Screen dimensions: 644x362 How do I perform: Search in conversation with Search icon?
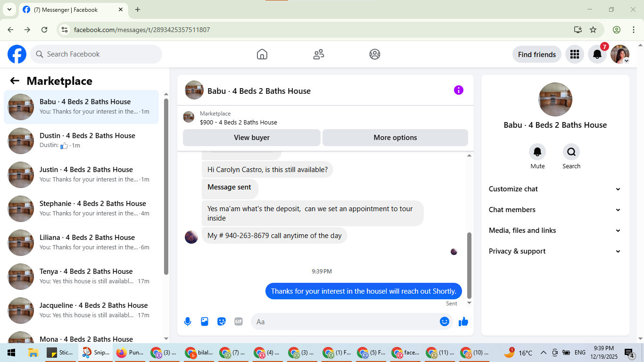coord(571,152)
